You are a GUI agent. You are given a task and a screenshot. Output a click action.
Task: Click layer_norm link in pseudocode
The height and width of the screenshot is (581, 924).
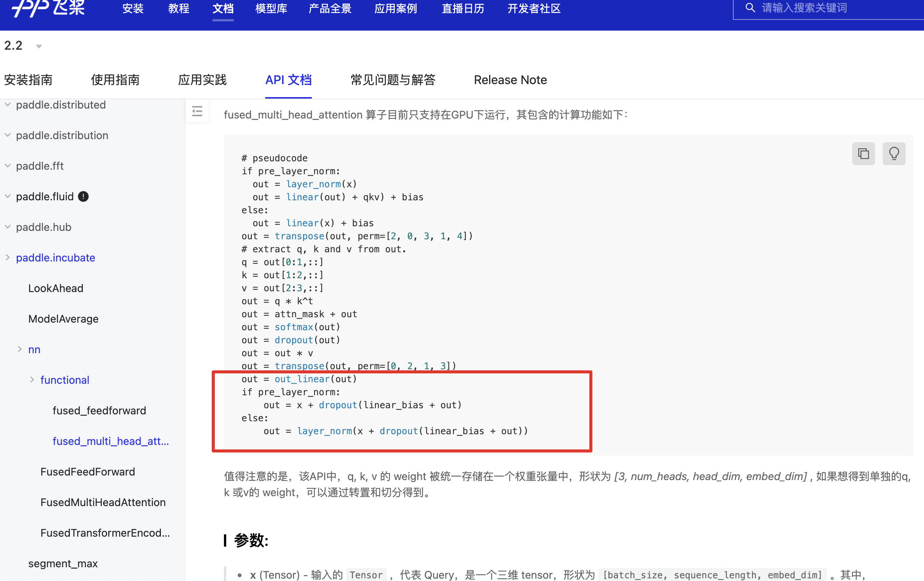pyautogui.click(x=313, y=184)
